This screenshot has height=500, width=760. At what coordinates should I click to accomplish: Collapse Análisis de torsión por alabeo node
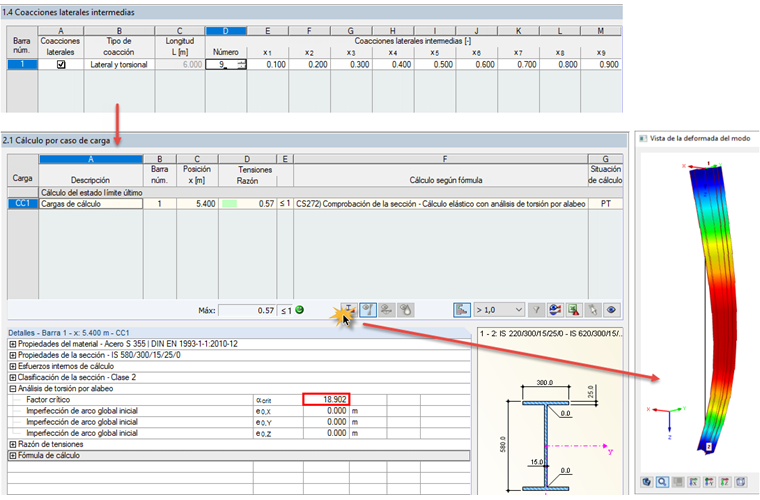pos(13,389)
